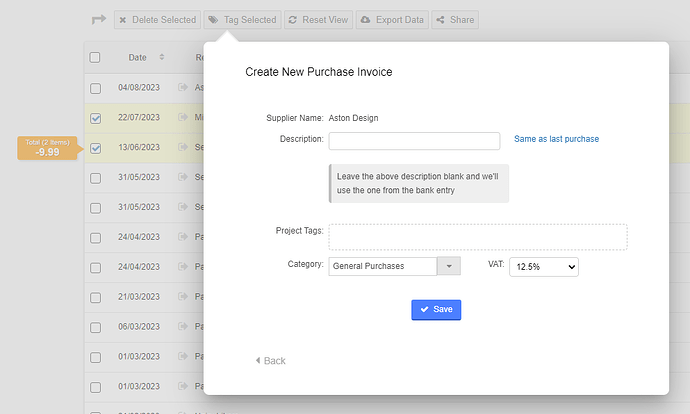690x414 pixels.
Task: Click the Save button
Action: tap(436, 310)
